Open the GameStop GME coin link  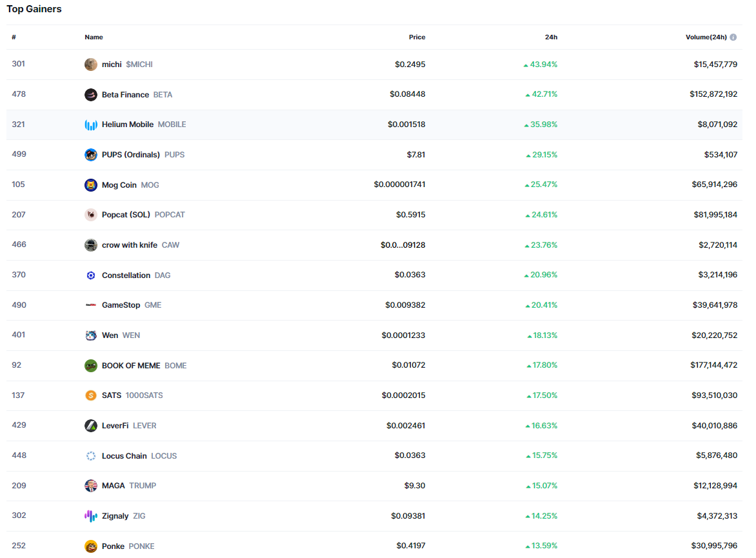pyautogui.click(x=121, y=305)
